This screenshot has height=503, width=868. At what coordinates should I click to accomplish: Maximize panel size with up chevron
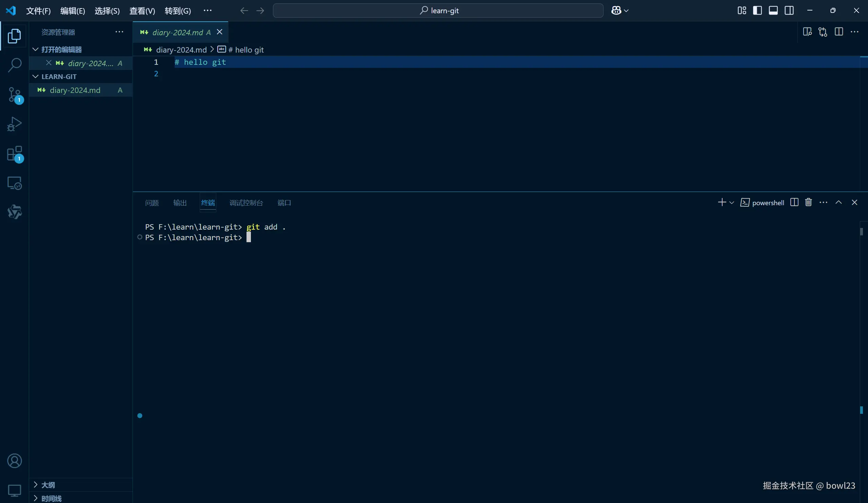pos(839,202)
